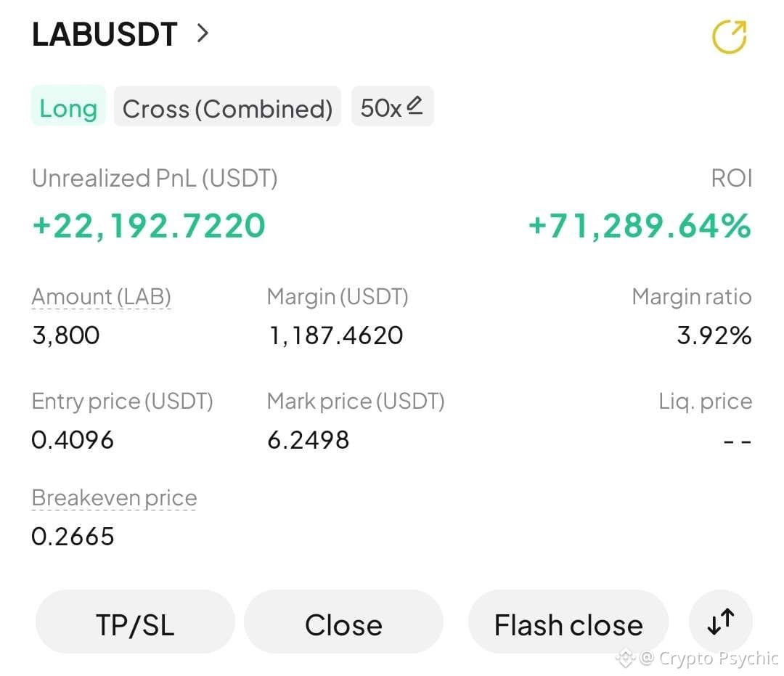This screenshot has height=676, width=784.
Task: Change the 50x leverage setting
Action: click(x=393, y=106)
